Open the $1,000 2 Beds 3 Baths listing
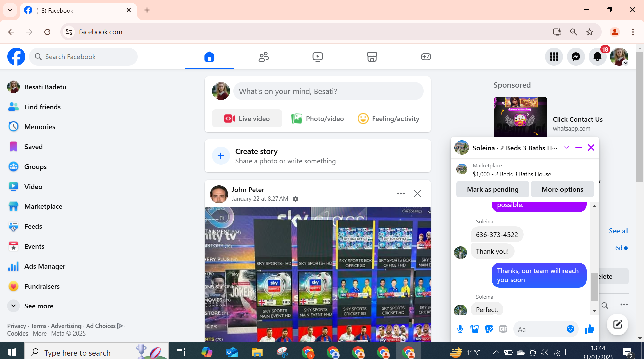 pos(512,174)
